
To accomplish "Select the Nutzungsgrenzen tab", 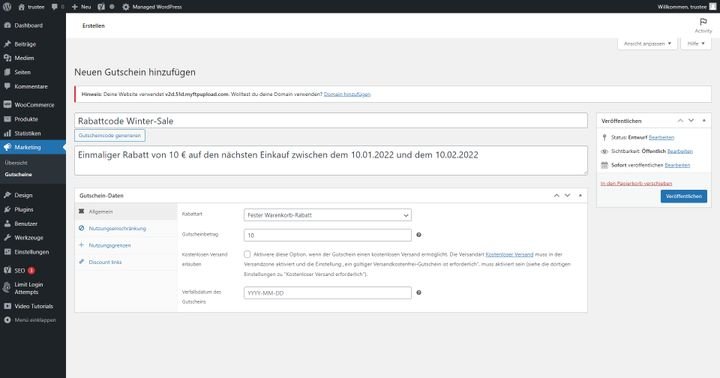I will point(126,245).
